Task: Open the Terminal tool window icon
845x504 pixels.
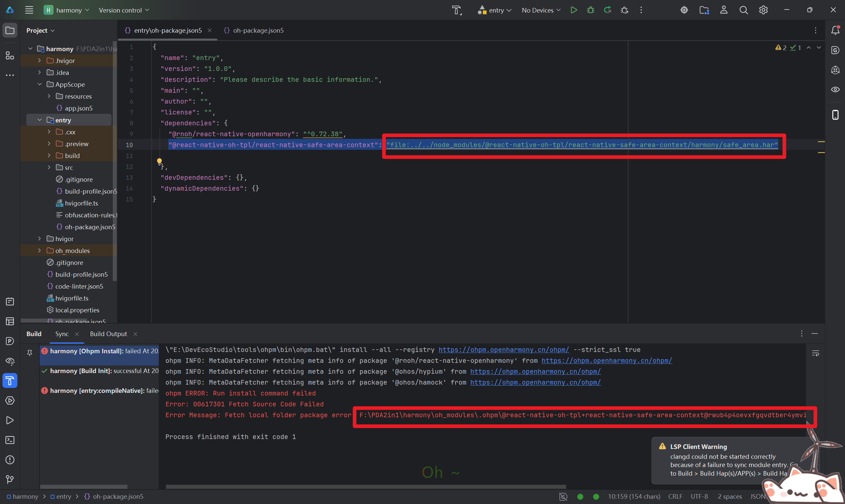Action: click(x=10, y=440)
